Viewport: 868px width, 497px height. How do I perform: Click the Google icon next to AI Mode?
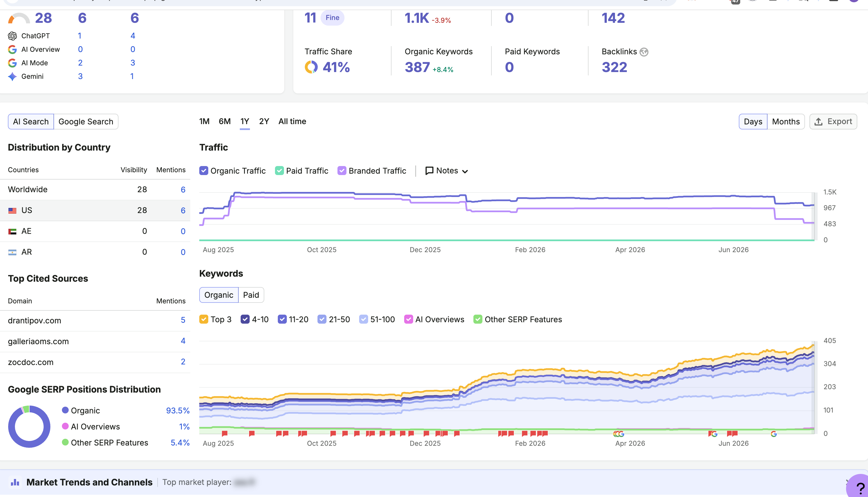12,63
